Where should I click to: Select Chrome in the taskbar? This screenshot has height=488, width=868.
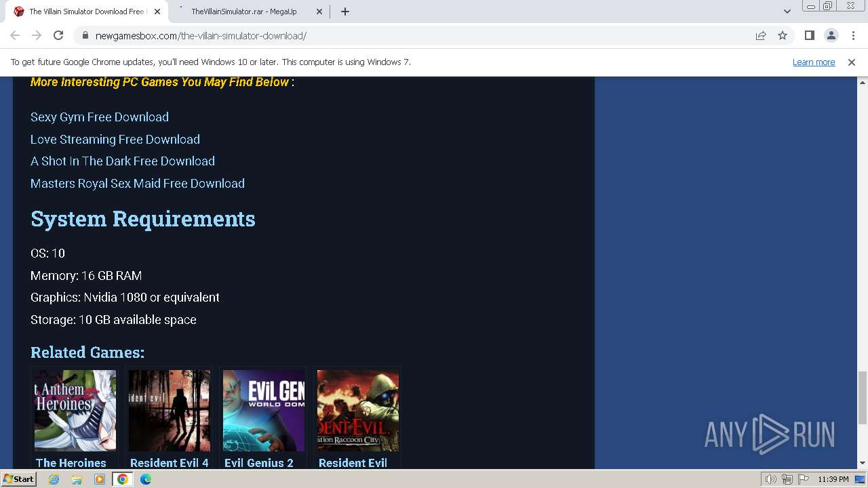pyautogui.click(x=123, y=479)
